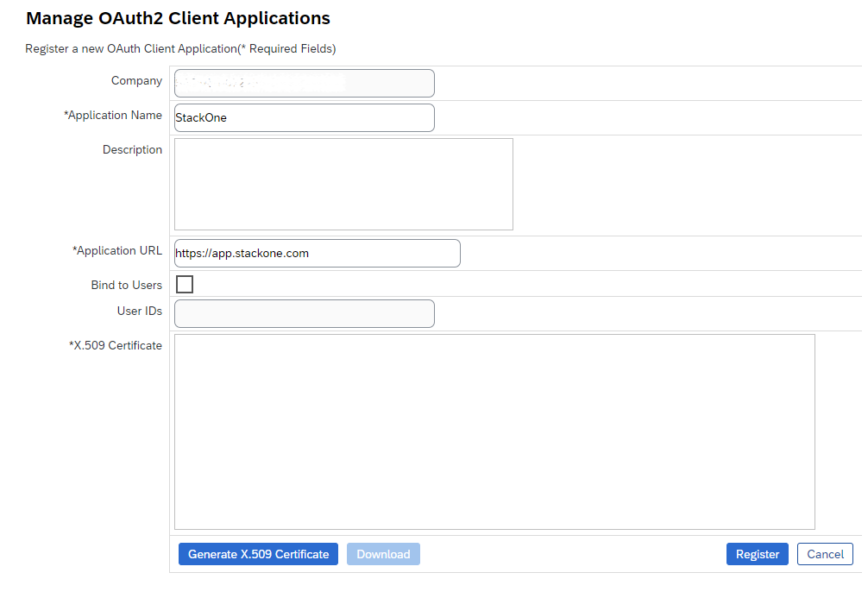The image size is (868, 598).
Task: Click the Company field label
Action: (136, 80)
